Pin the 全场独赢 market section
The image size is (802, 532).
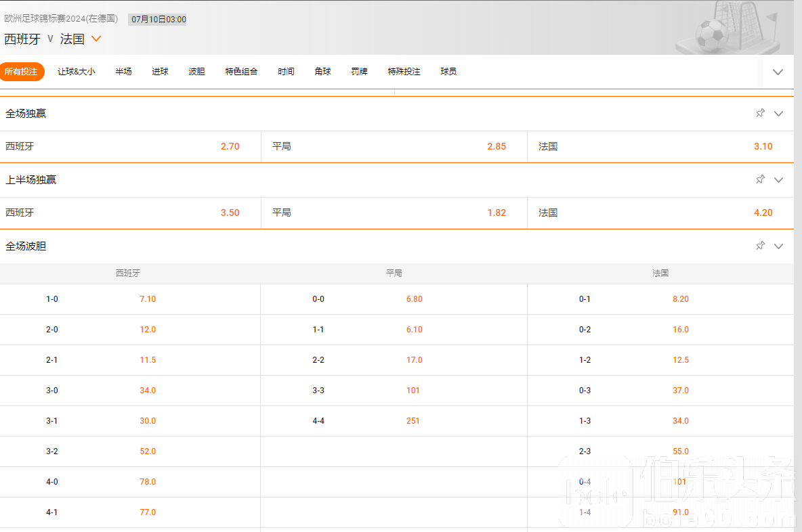[x=760, y=113]
